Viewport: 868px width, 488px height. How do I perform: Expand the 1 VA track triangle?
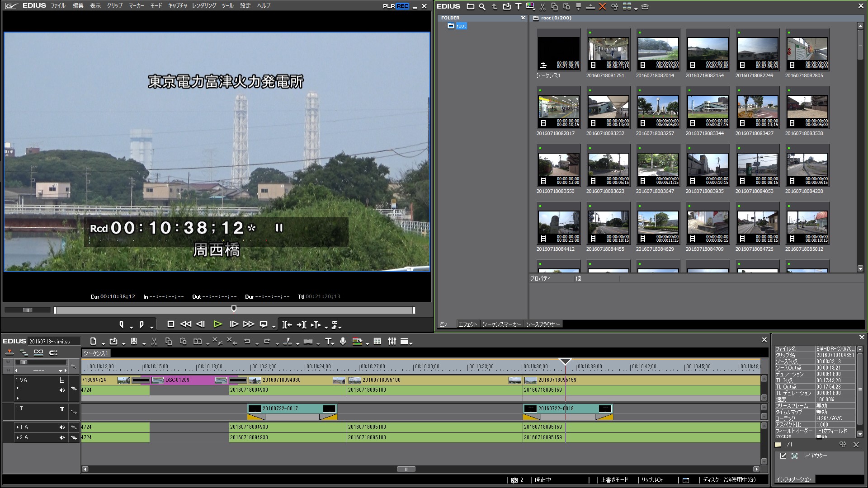(x=17, y=388)
